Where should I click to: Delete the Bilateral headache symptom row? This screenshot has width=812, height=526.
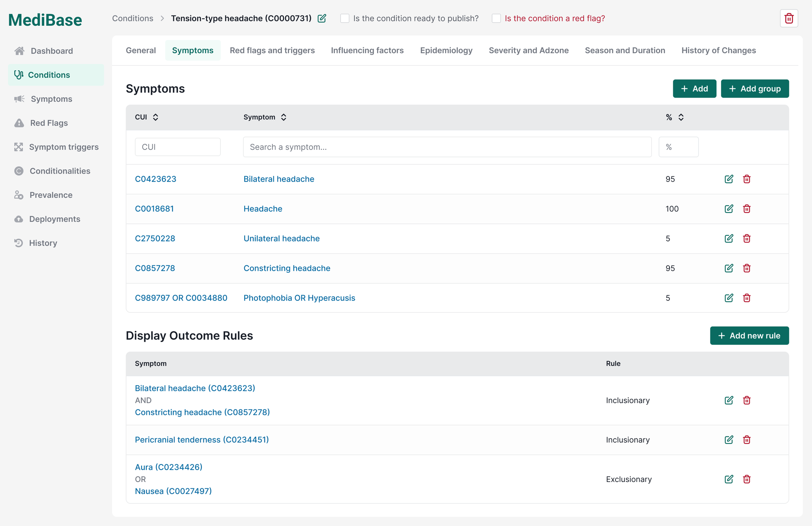pyautogui.click(x=747, y=179)
